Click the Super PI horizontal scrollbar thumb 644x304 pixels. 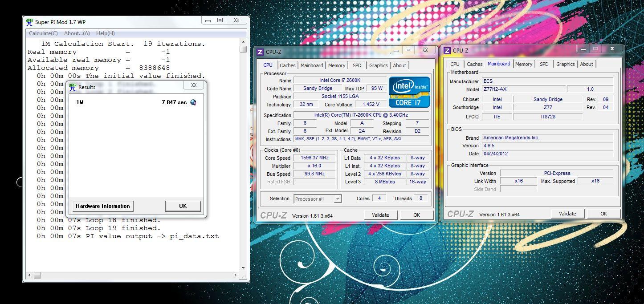click(x=37, y=276)
